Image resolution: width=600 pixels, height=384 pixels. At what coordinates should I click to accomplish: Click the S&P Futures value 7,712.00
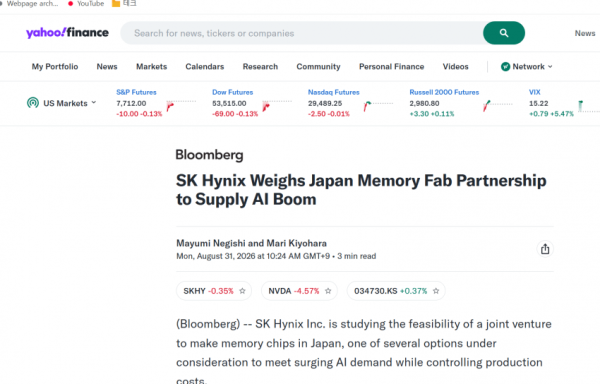(x=131, y=103)
